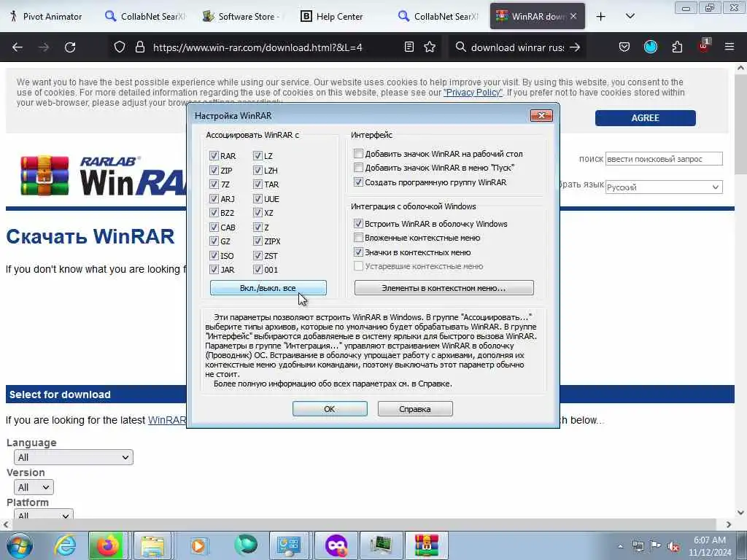Close the WinRAR download tab
The height and width of the screenshot is (560, 747).
[573, 16]
